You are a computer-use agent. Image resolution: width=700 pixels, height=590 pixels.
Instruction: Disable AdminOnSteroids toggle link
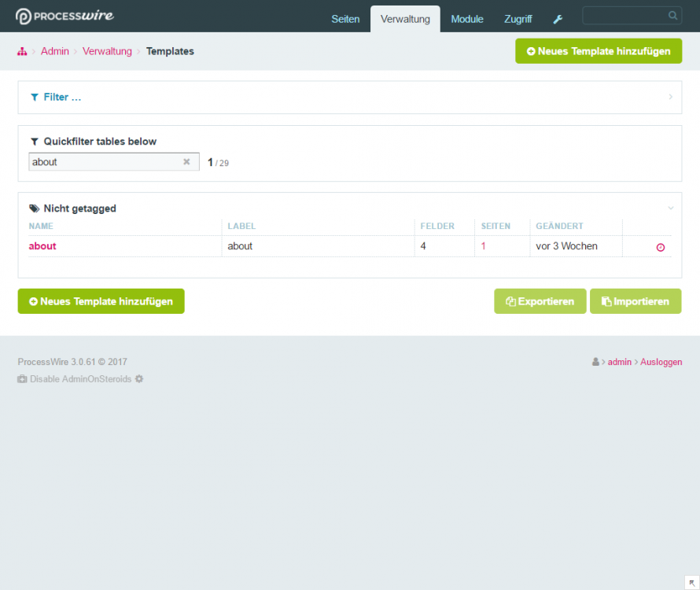[x=80, y=379]
